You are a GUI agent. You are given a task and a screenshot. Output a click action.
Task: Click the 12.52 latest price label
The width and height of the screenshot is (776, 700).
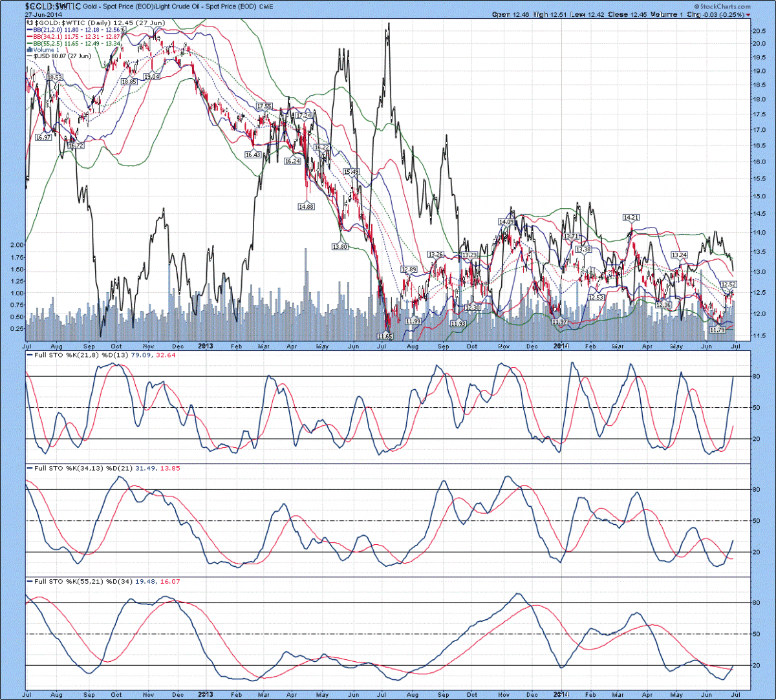(729, 284)
